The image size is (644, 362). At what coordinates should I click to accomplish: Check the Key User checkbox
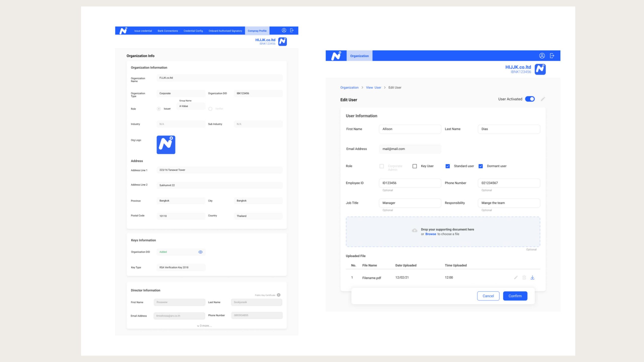[415, 166]
